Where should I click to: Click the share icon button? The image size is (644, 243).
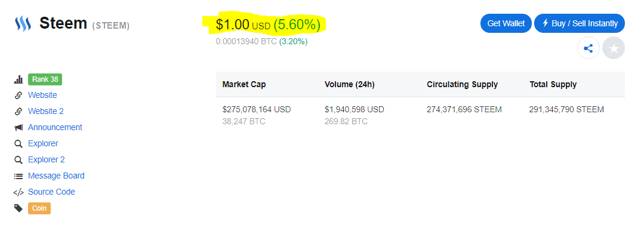tap(588, 48)
